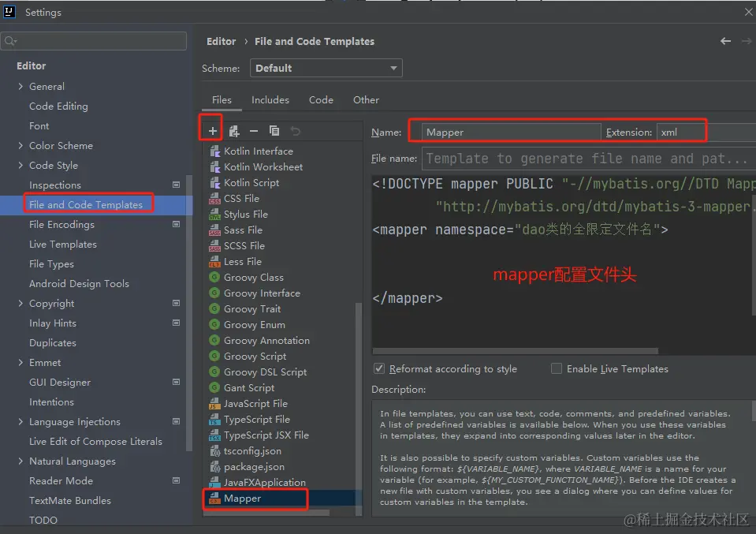Open the Font settings page
This screenshot has width=756, height=534.
pyautogui.click(x=39, y=126)
